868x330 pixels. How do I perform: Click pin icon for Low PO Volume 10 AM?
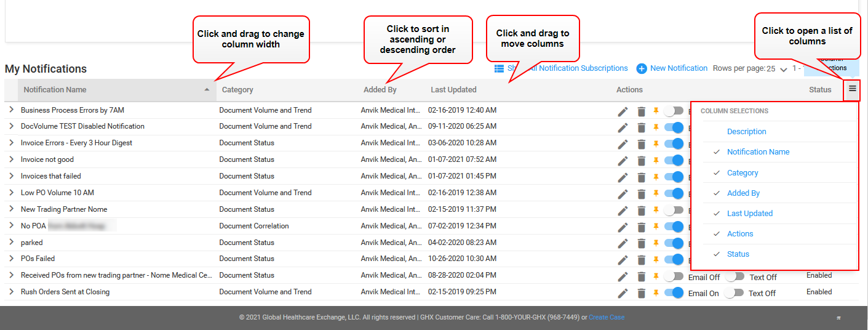click(x=656, y=193)
